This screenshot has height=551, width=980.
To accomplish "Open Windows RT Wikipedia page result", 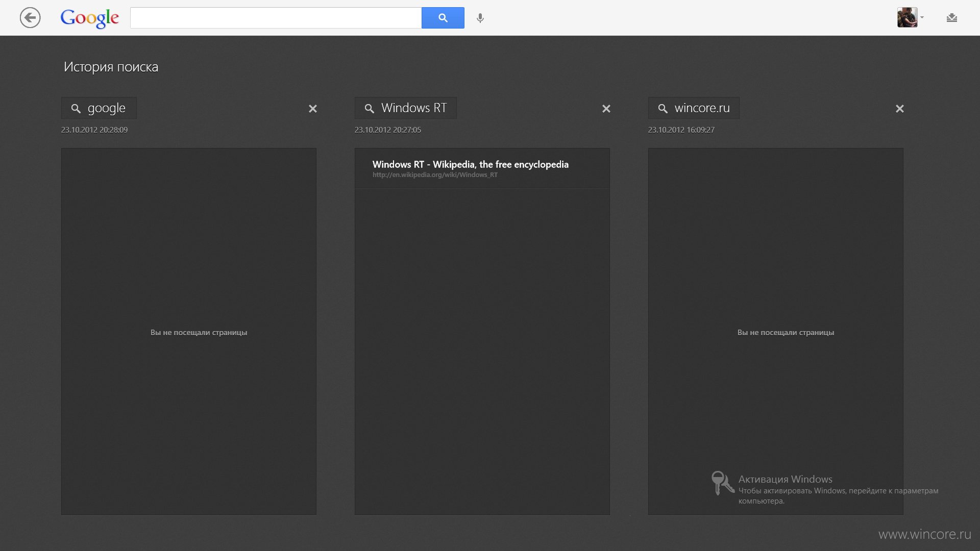I will [471, 164].
